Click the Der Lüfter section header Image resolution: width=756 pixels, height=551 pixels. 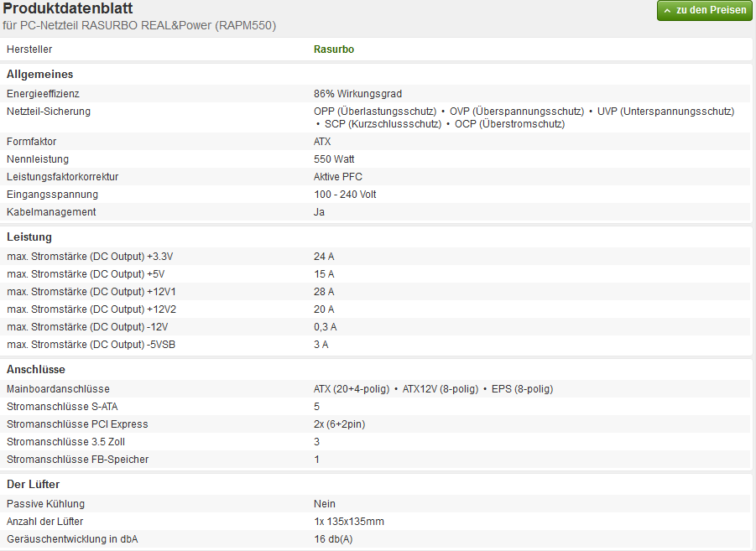(x=33, y=485)
